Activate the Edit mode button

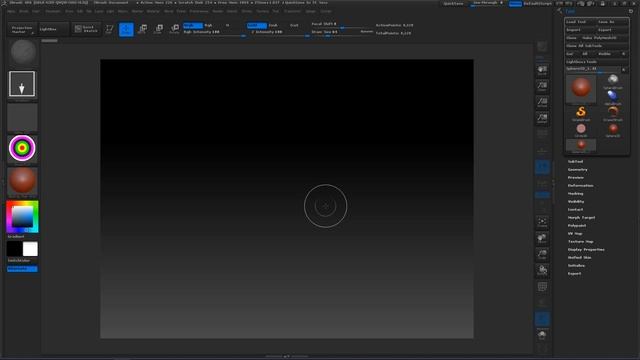(x=109, y=29)
